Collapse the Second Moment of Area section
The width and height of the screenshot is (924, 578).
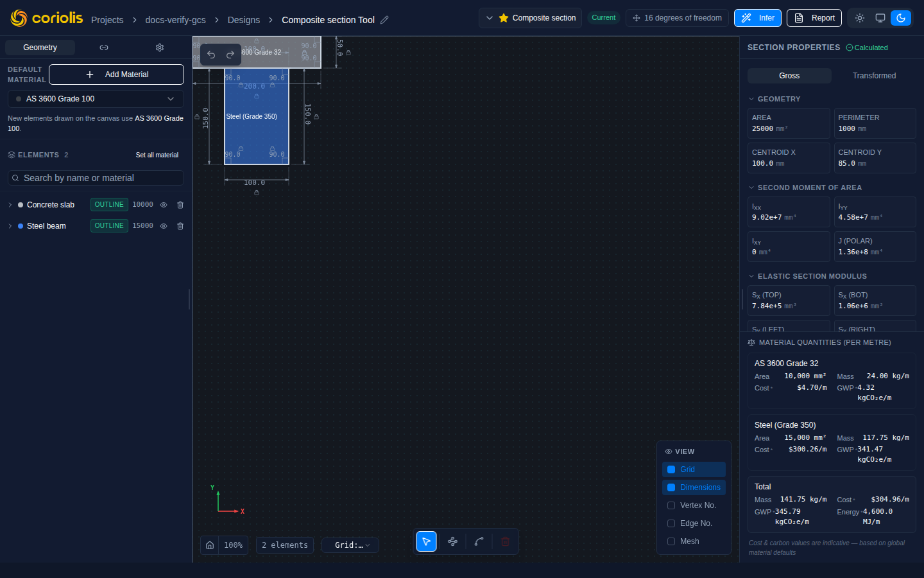[x=751, y=188]
